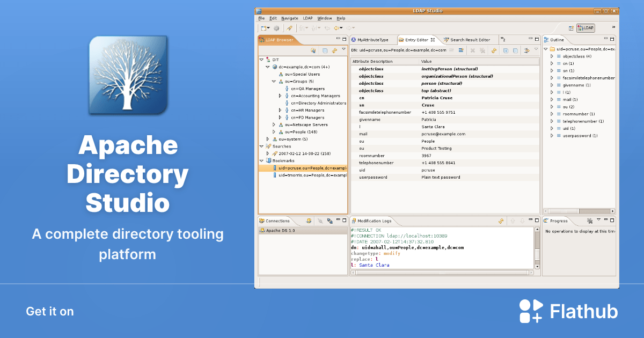This screenshot has height=338, width=644.
Task: Collapse the dc=example,dc=com node
Action: 268,67
